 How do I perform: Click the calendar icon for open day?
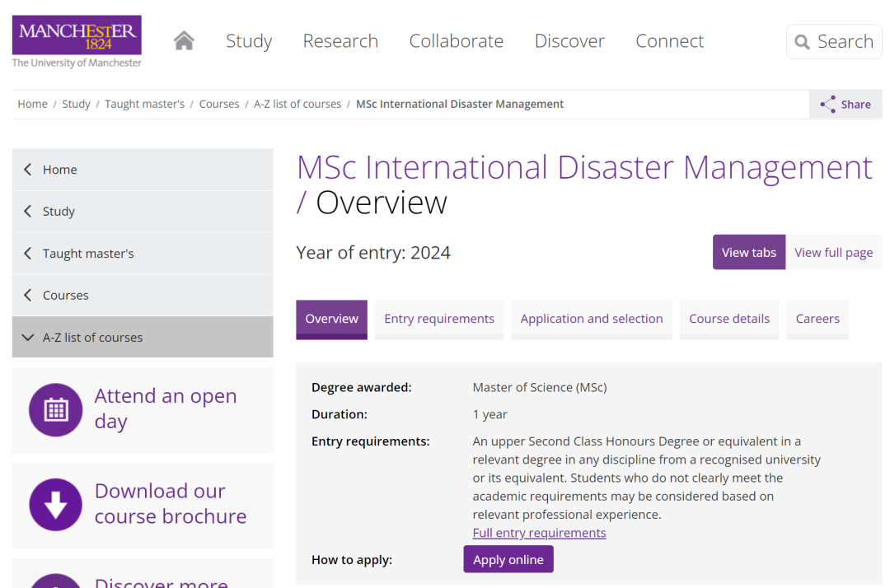(x=56, y=410)
